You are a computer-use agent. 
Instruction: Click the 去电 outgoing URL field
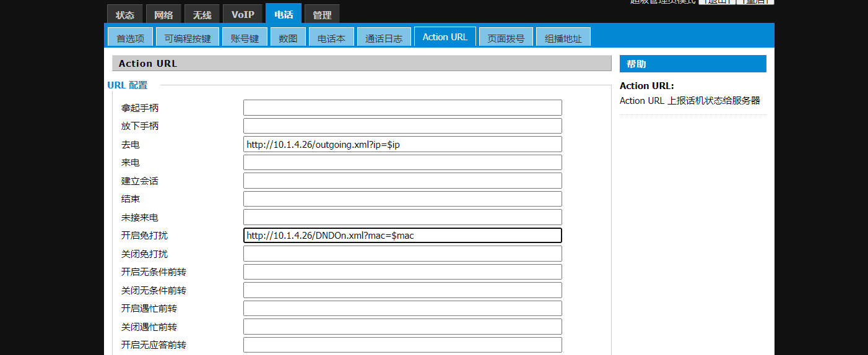[402, 145]
